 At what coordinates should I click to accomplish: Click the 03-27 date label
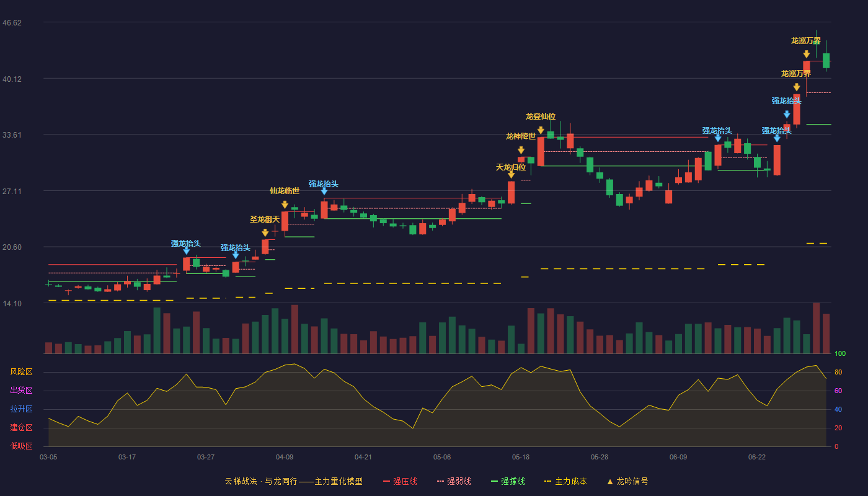click(206, 457)
